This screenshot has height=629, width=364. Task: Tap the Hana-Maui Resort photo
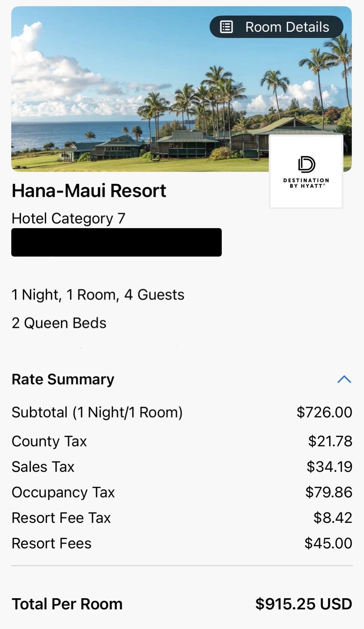(x=181, y=89)
